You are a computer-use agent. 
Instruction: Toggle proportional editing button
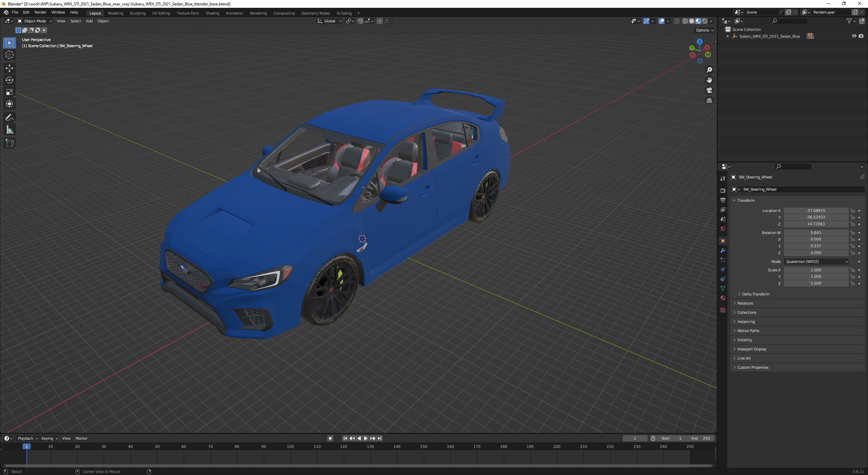pos(379,21)
